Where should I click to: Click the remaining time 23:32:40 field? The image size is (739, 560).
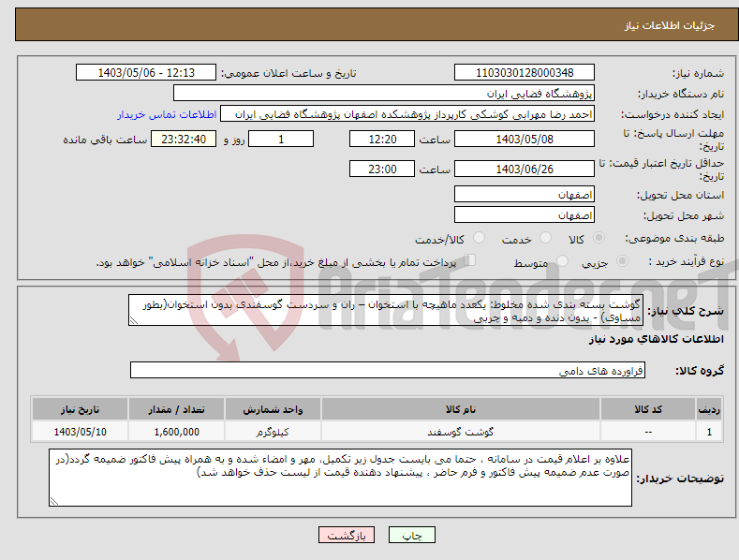(x=184, y=139)
